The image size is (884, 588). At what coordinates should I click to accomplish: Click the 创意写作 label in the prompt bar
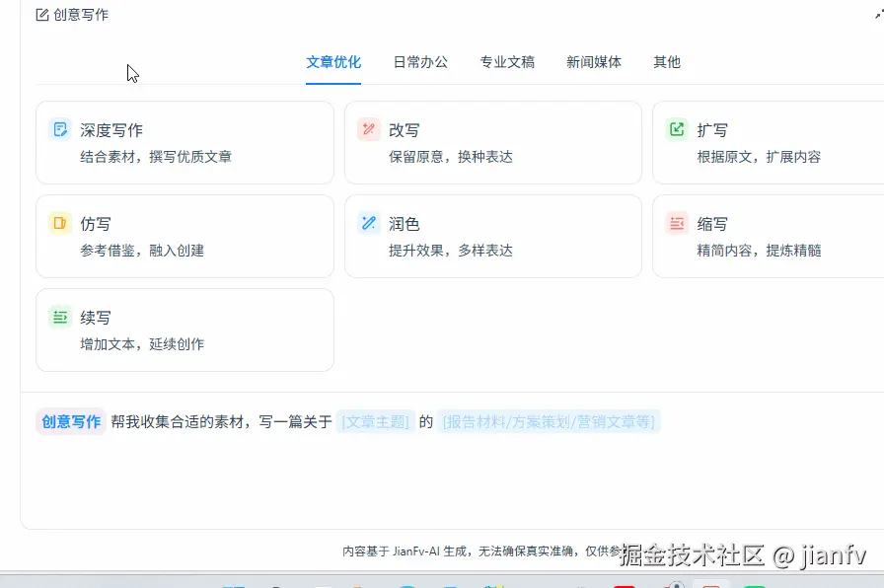70,420
